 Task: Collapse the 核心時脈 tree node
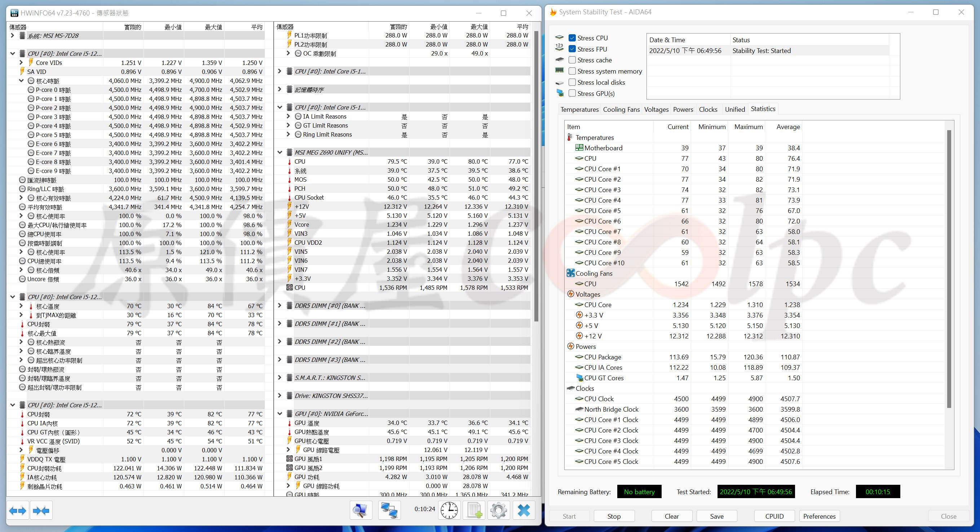(21, 81)
